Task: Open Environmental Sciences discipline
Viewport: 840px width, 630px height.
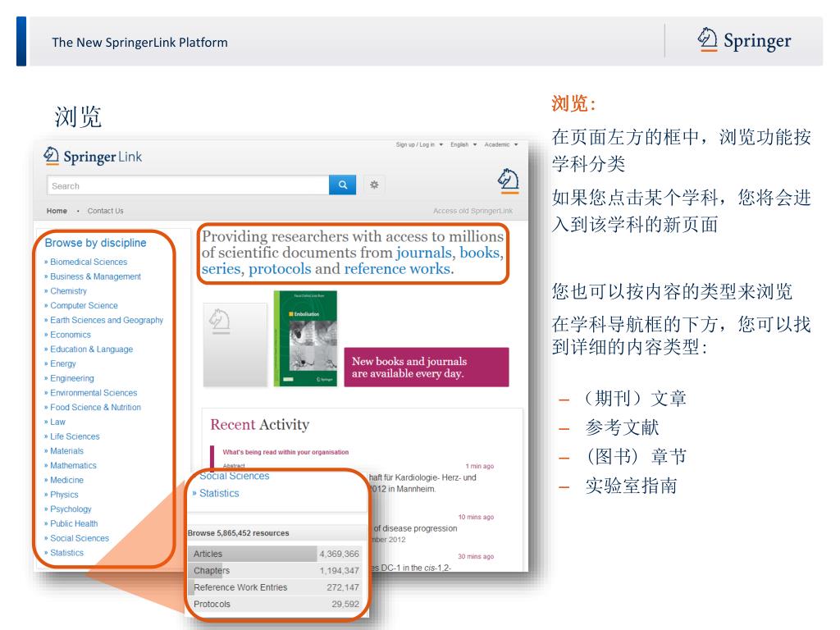Action: [94, 393]
